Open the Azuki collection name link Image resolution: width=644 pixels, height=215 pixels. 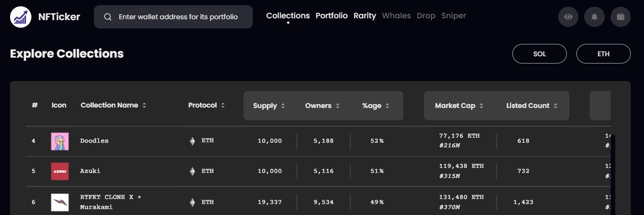(90, 171)
